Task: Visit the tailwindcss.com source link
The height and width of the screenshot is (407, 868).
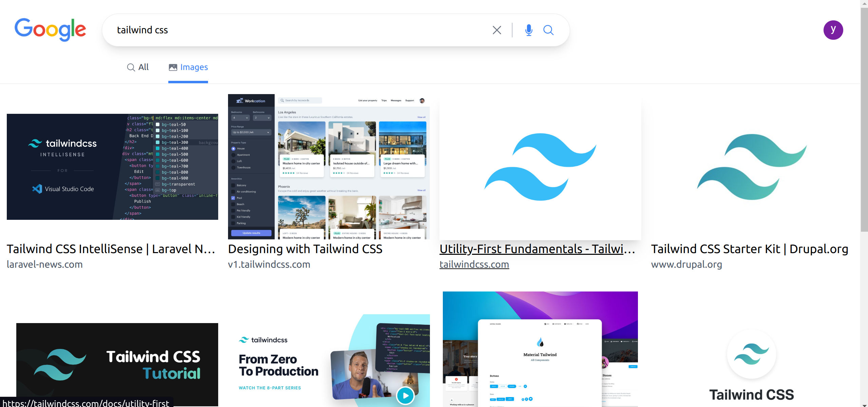Action: click(474, 264)
